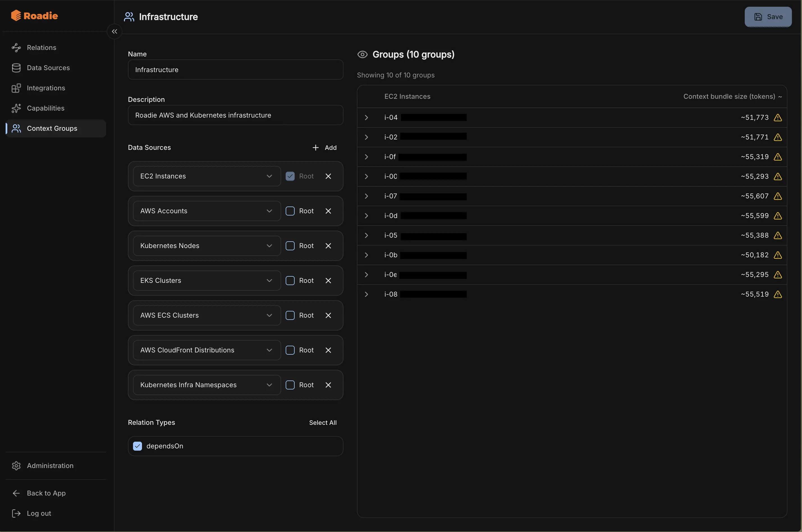
Task: Open the EKS Clusters dropdown
Action: click(207, 281)
